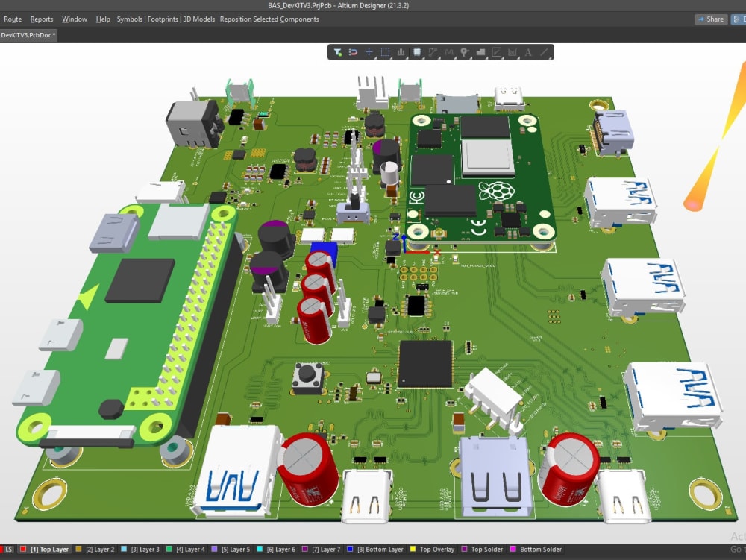Open the Window menu
Image resolution: width=746 pixels, height=560 pixels.
(x=75, y=19)
